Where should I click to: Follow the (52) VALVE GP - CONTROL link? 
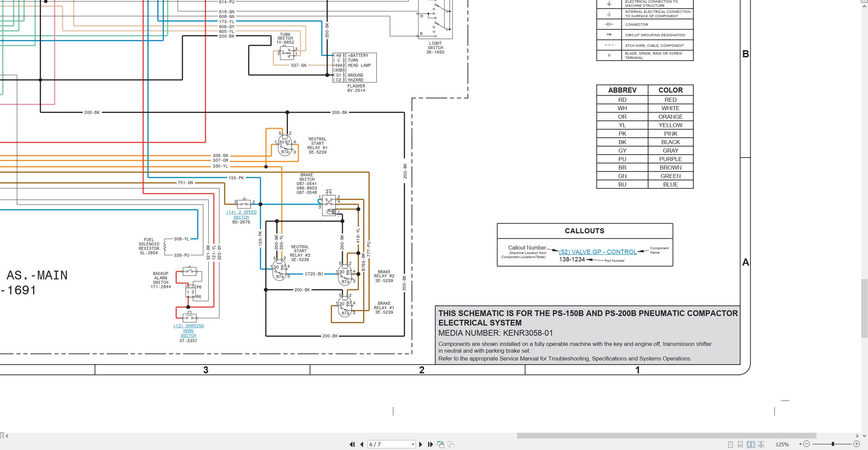[598, 252]
